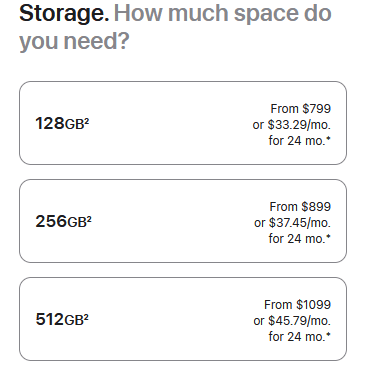Open footnote 2 beside 256GB label
The width and height of the screenshot is (369, 372).
89,218
